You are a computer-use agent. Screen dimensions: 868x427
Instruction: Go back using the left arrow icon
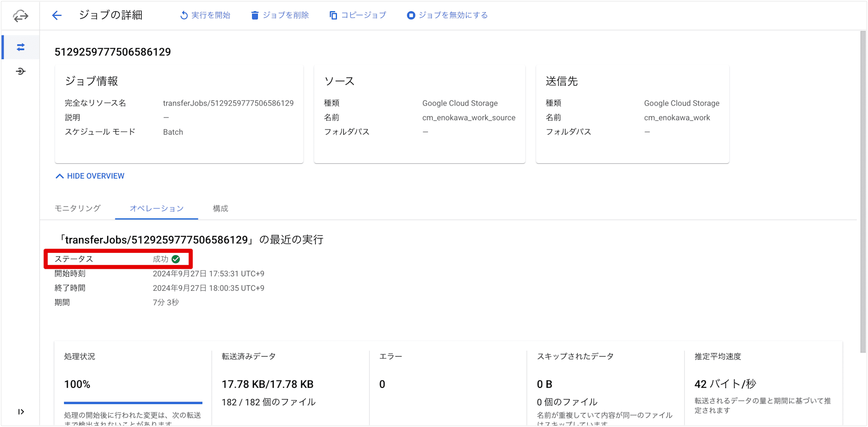[57, 16]
